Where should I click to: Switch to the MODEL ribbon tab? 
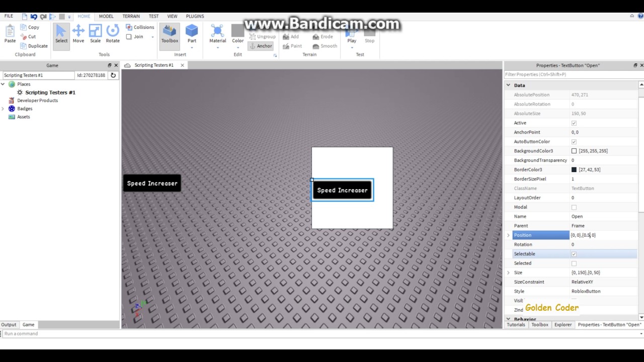[x=106, y=16]
